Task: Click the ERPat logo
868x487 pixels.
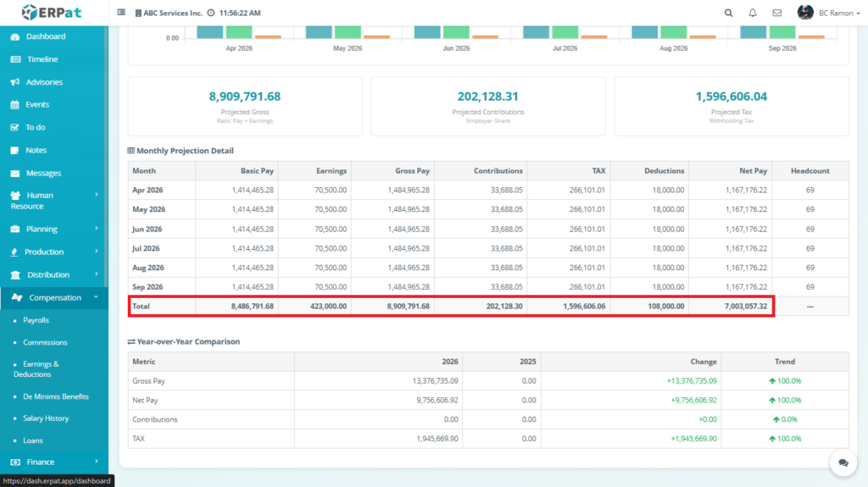Action: tap(53, 13)
